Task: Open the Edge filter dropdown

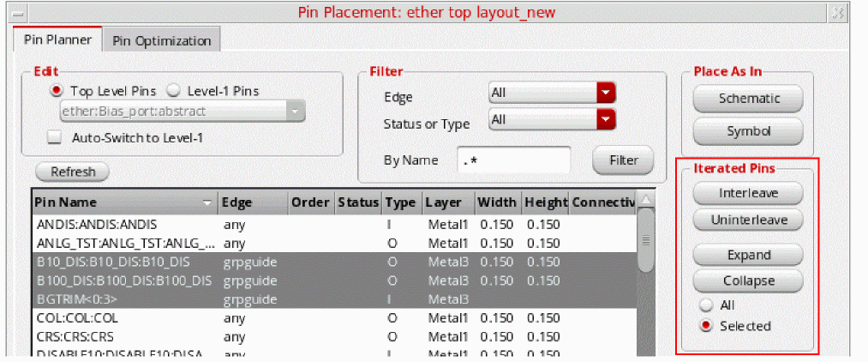Action: pyautogui.click(x=607, y=93)
